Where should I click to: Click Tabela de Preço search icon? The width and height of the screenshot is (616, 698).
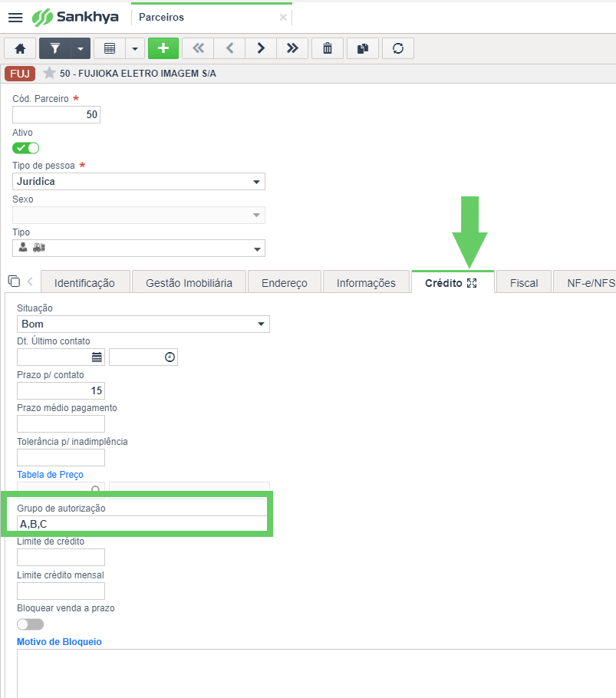point(95,489)
